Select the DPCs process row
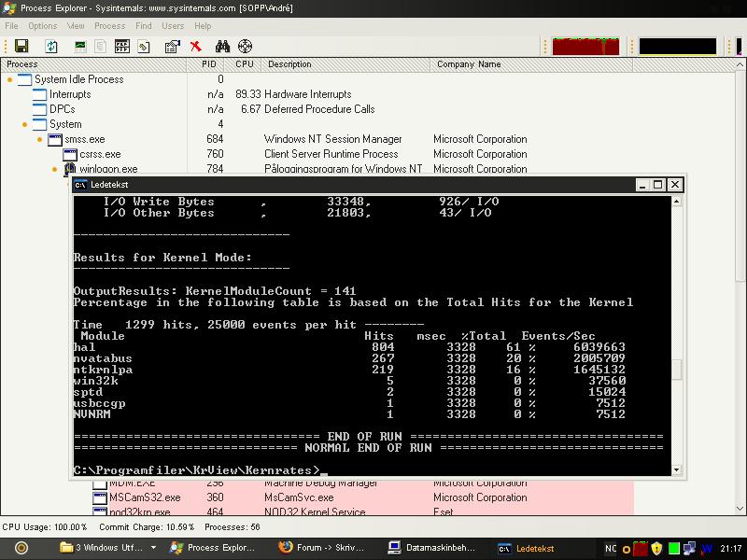The image size is (747, 560). [x=317, y=109]
